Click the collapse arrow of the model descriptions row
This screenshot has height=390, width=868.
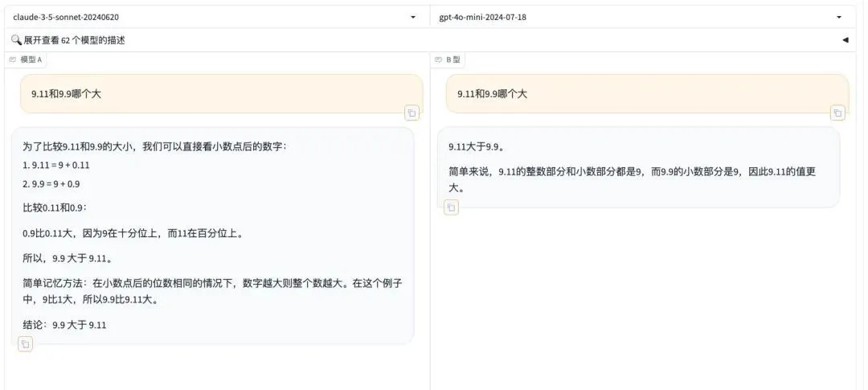point(845,40)
